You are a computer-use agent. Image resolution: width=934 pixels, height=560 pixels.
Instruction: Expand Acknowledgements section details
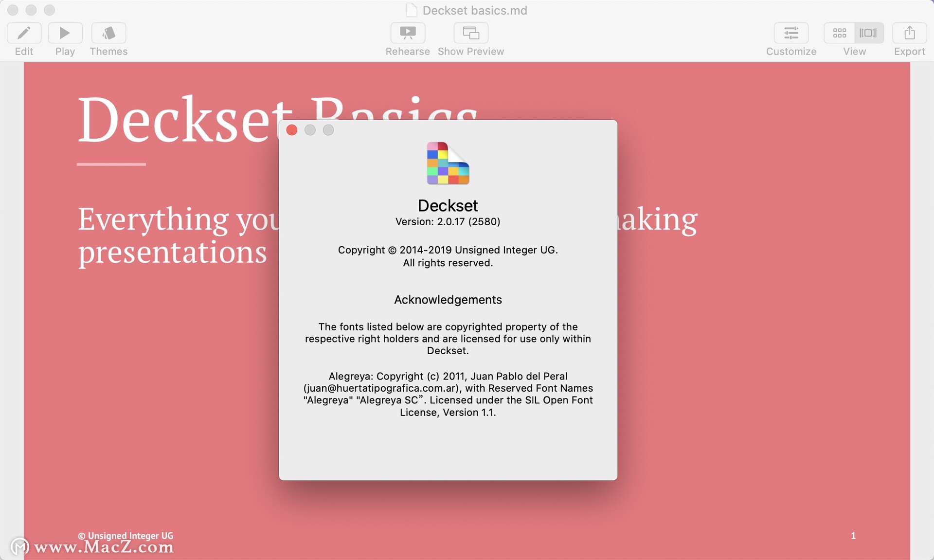point(447,299)
